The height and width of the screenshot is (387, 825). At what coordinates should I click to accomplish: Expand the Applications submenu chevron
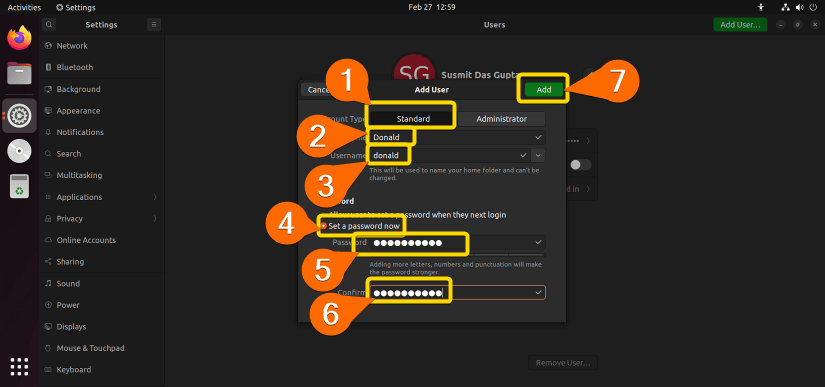click(x=155, y=197)
